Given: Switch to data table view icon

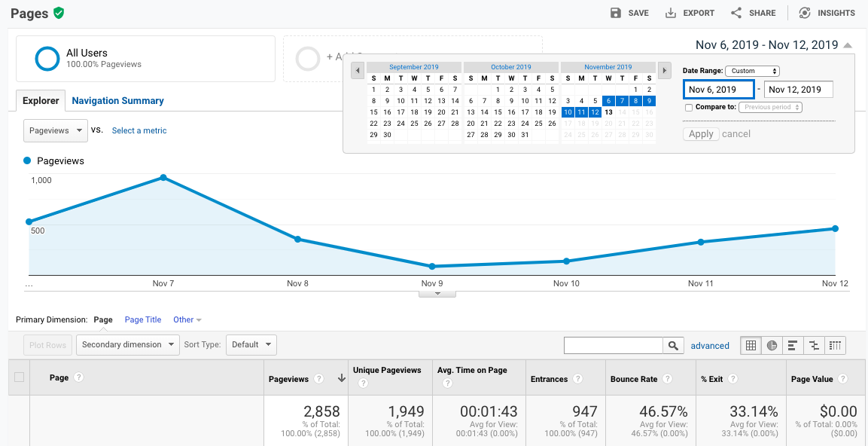Looking at the screenshot, I should pyautogui.click(x=751, y=345).
